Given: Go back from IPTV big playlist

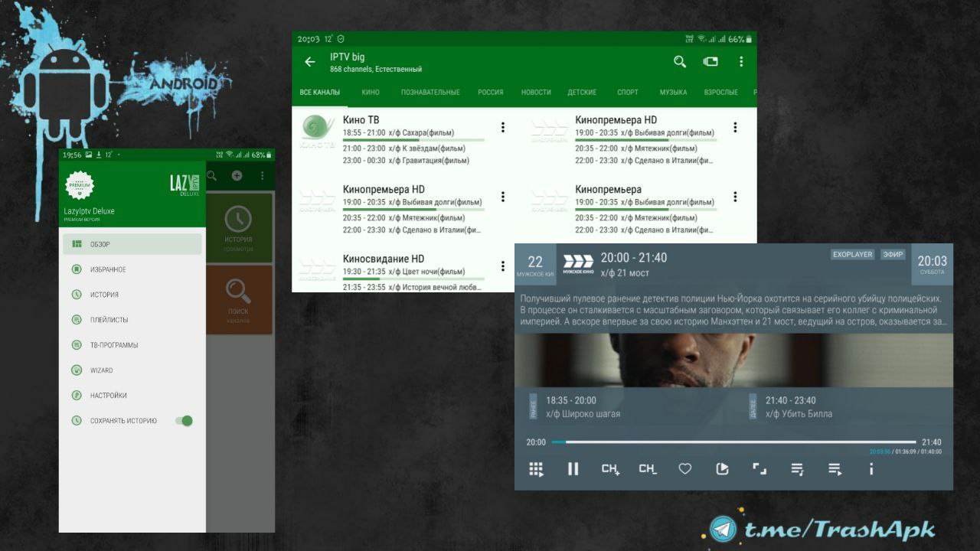Looking at the screenshot, I should 310,62.
